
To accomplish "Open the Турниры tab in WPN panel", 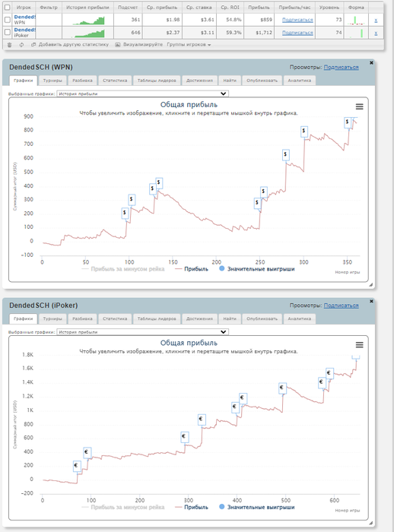I will coord(52,81).
